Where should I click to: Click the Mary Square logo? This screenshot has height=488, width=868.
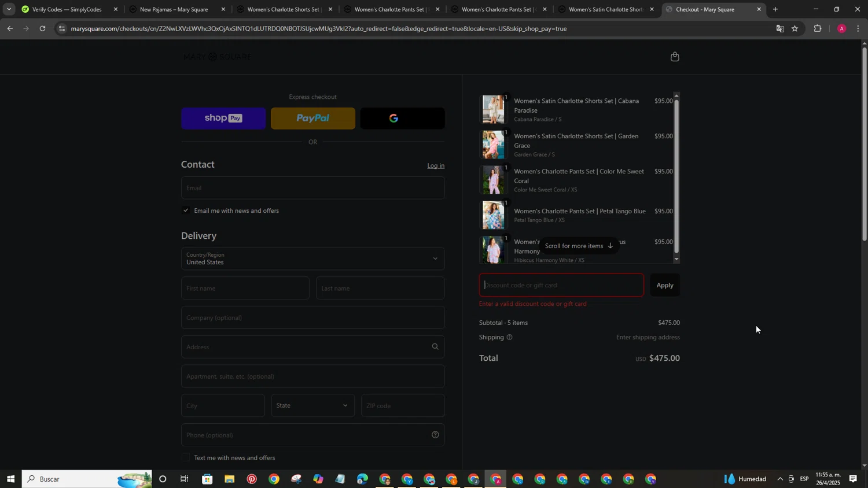pos(218,57)
